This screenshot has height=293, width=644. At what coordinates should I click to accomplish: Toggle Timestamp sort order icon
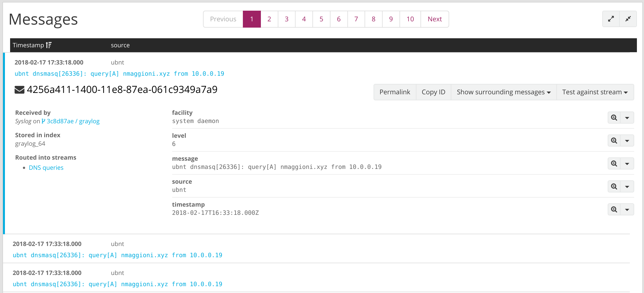pos(49,45)
